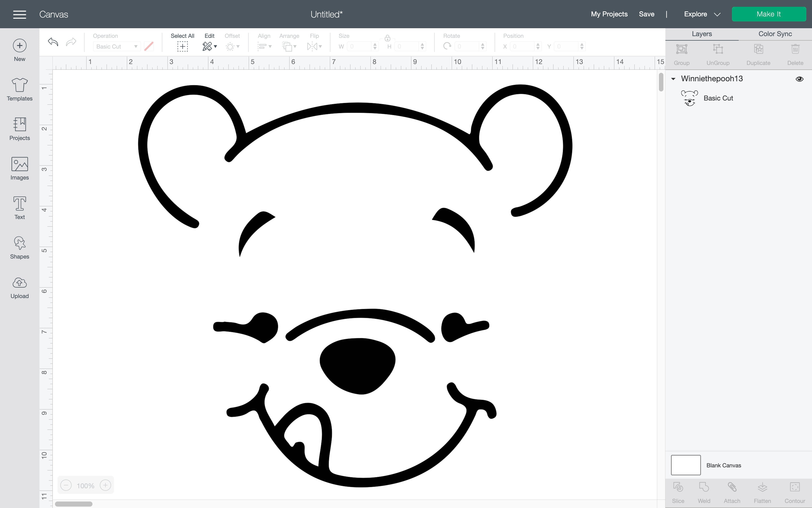The image size is (812, 508).
Task: Click the Blank Canvas color swatch
Action: coord(685,465)
